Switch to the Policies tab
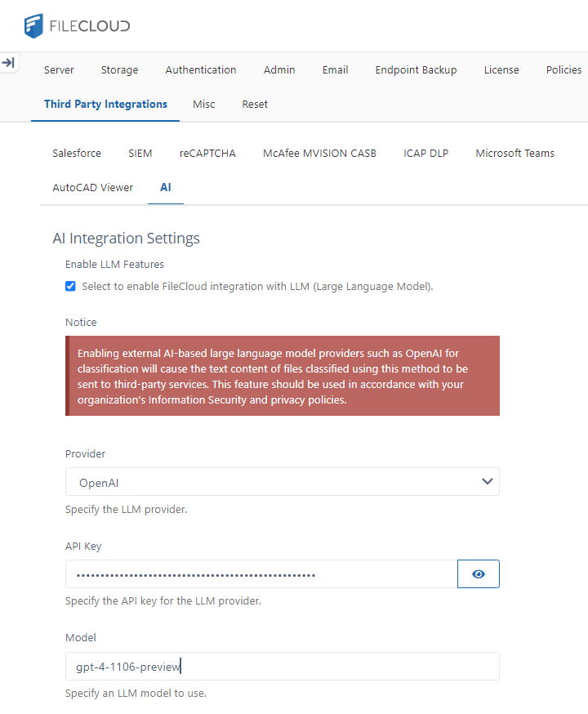 pyautogui.click(x=563, y=70)
